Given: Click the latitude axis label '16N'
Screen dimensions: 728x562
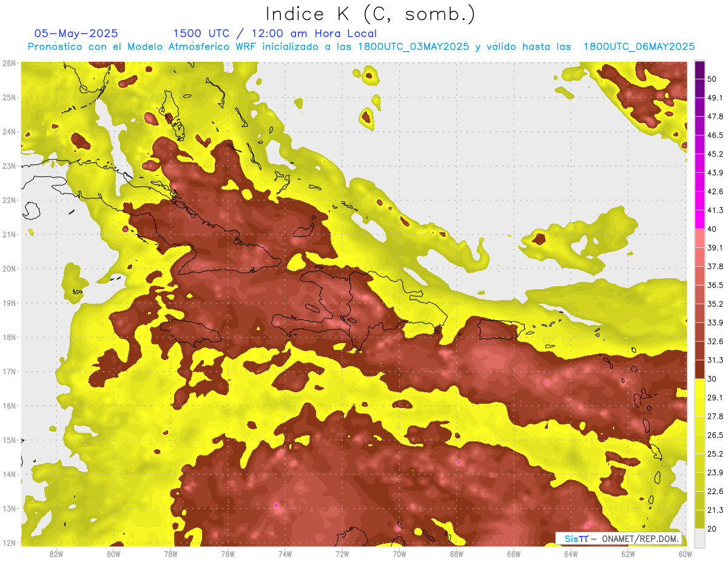Looking at the screenshot, I should point(8,406).
